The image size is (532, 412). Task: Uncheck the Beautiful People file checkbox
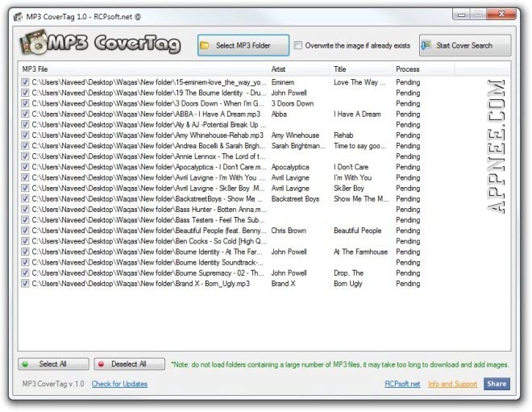pos(25,231)
